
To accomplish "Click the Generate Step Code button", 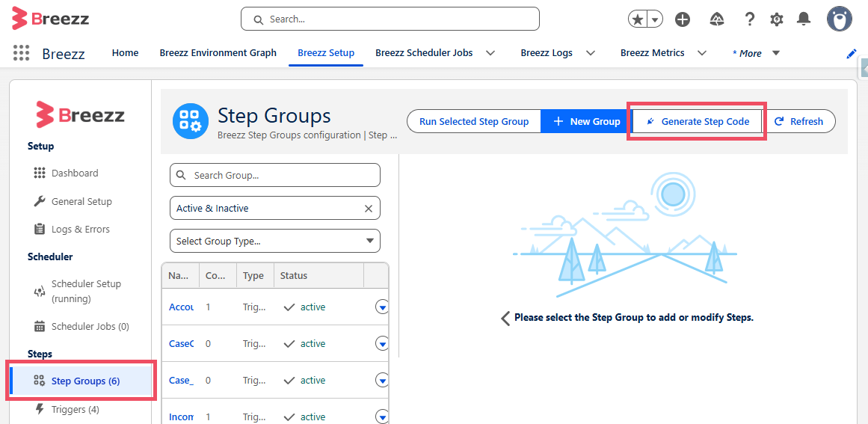I will pos(697,121).
